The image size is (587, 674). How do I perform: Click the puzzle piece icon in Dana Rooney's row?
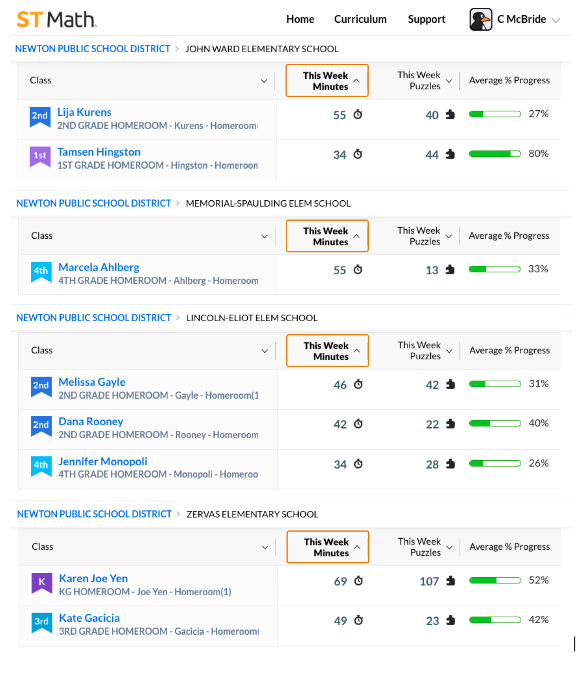click(450, 424)
